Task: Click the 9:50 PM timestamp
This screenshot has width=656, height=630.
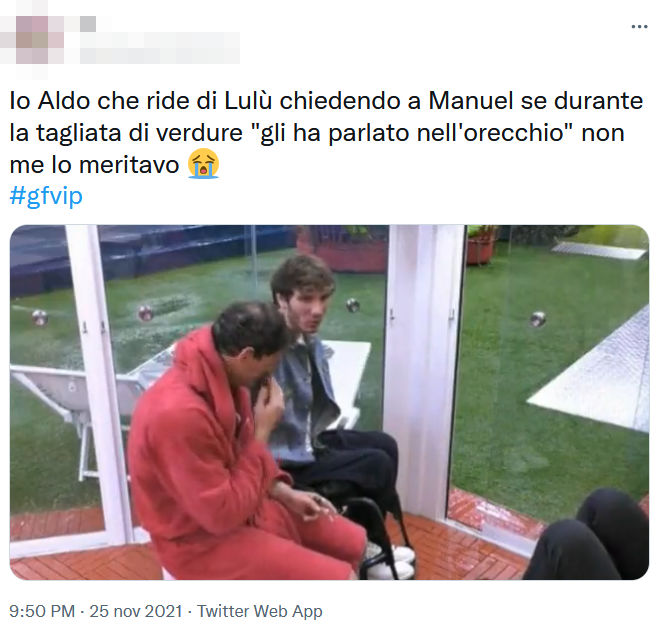Action: click(x=42, y=611)
